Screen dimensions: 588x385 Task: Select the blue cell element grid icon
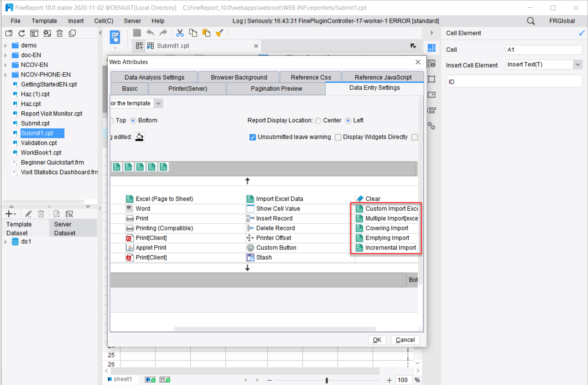pyautogui.click(x=432, y=48)
